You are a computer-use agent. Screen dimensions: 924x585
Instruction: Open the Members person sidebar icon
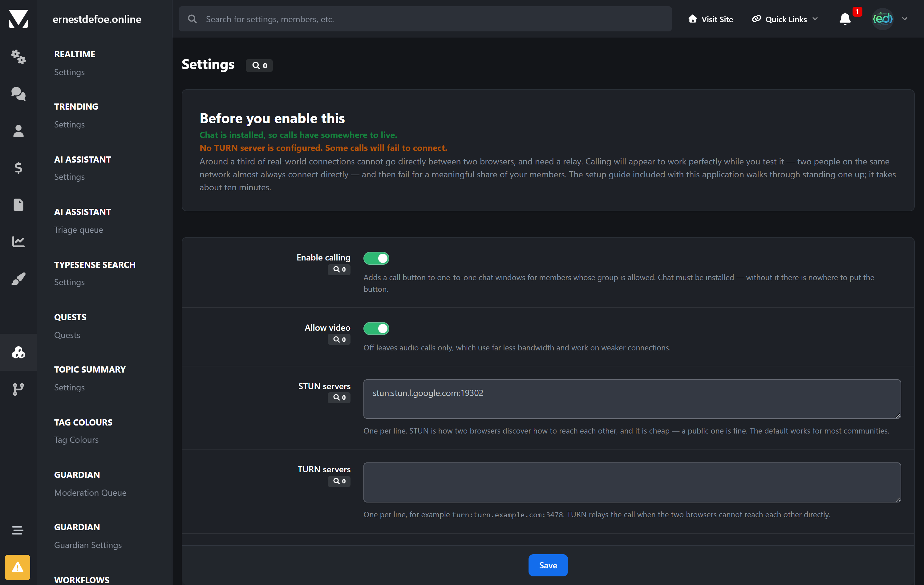point(18,131)
